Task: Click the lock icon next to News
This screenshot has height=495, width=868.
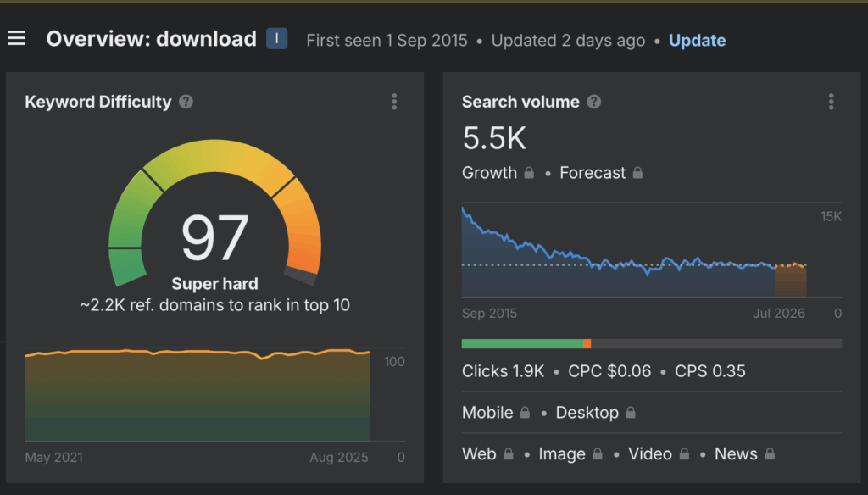Action: (x=770, y=454)
